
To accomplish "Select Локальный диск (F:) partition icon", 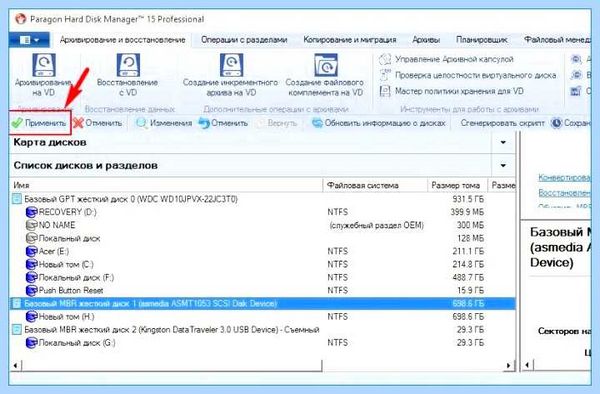I will coord(31,277).
